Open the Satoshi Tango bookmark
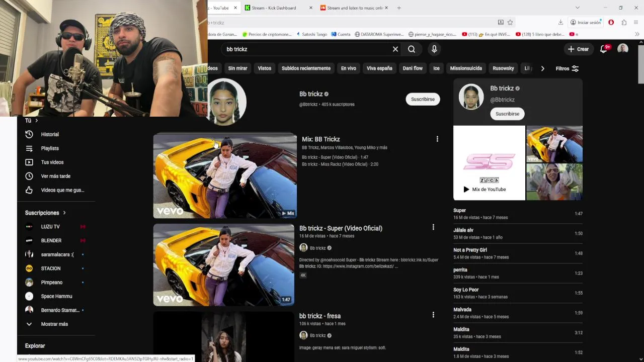The width and height of the screenshot is (644, 362). (311, 34)
